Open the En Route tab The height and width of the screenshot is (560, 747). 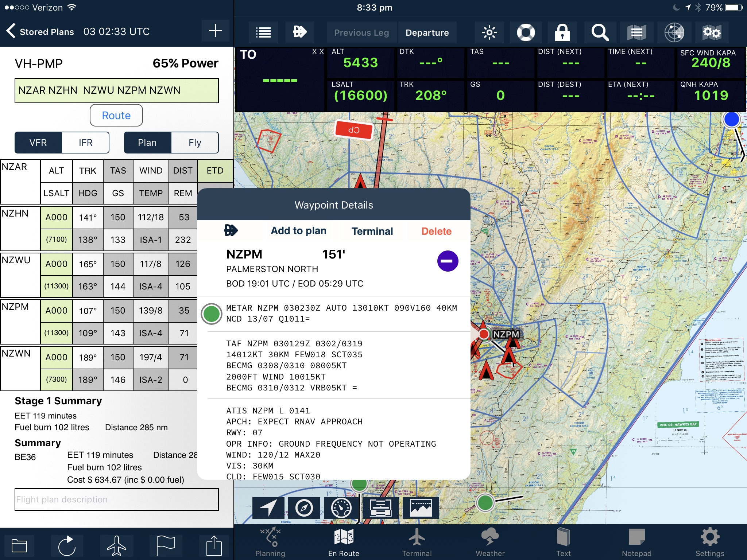pyautogui.click(x=344, y=542)
